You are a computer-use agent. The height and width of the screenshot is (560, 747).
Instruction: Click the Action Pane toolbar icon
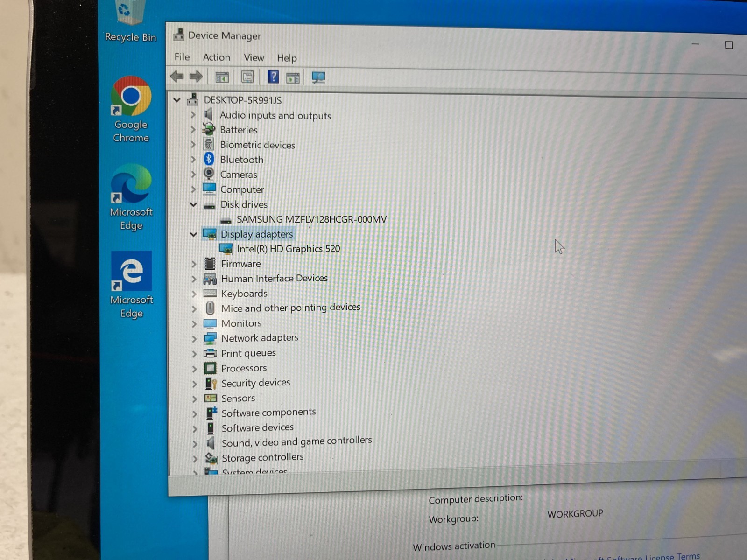click(x=293, y=77)
